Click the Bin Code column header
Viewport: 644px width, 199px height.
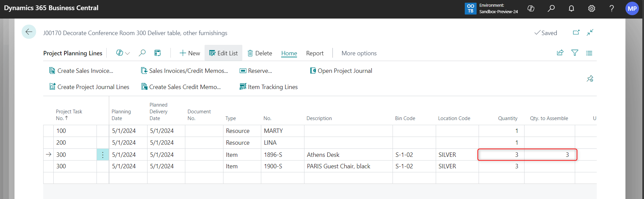coord(405,118)
